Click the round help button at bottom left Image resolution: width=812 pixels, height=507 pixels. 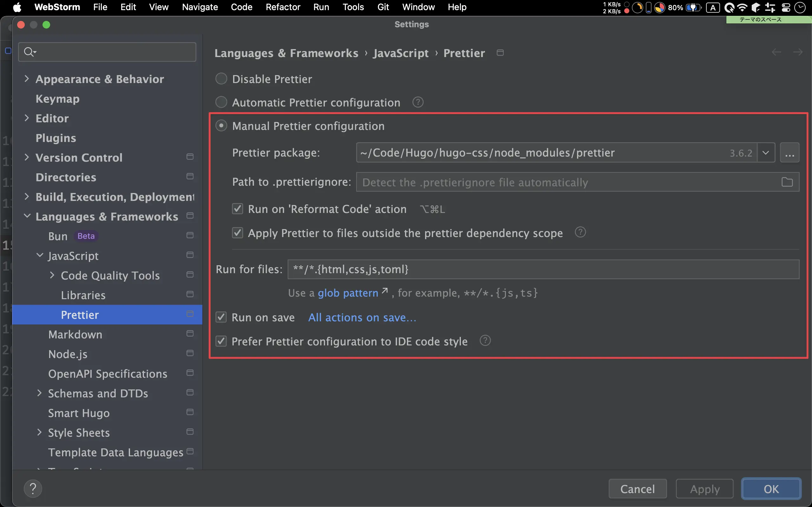coord(33,489)
